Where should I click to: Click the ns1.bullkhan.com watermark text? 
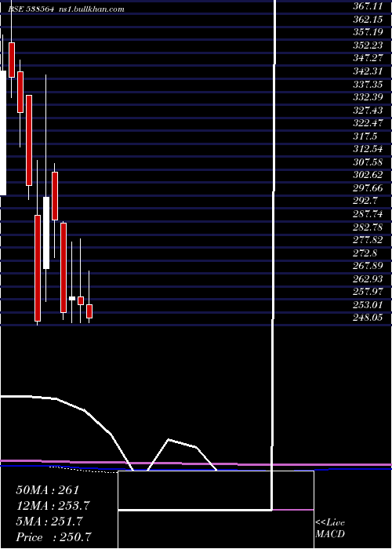coord(90,9)
